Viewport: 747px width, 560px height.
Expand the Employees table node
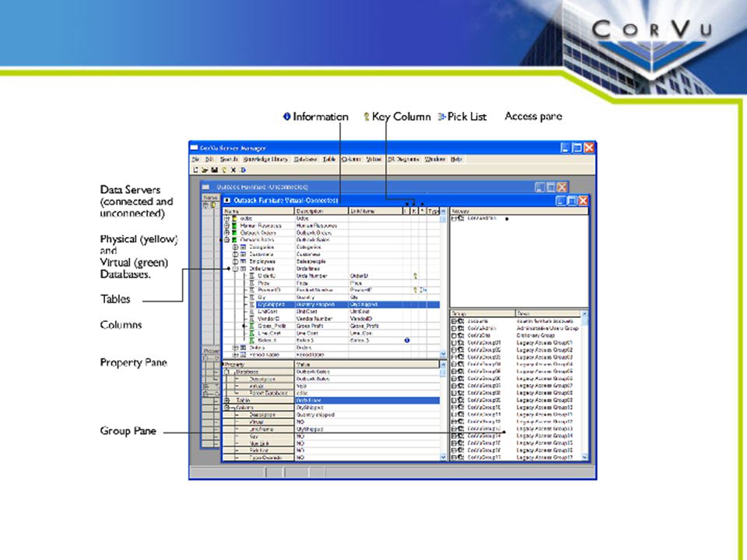click(x=235, y=261)
